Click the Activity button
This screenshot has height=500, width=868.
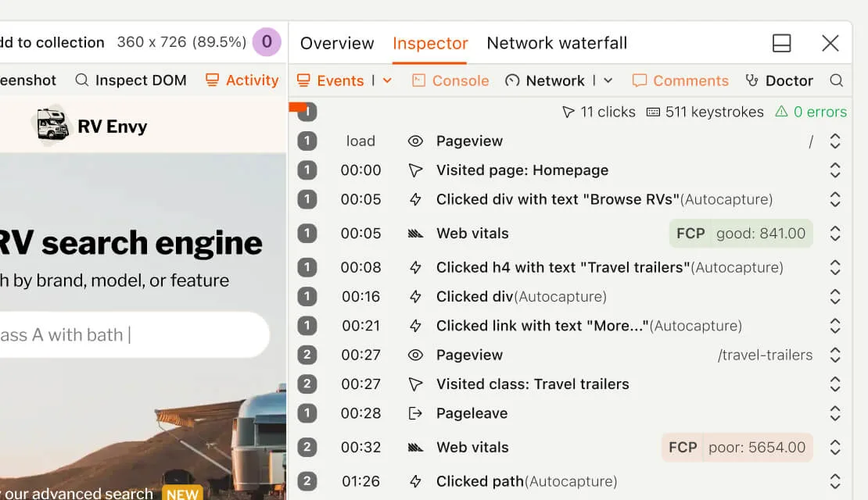pyautogui.click(x=242, y=80)
